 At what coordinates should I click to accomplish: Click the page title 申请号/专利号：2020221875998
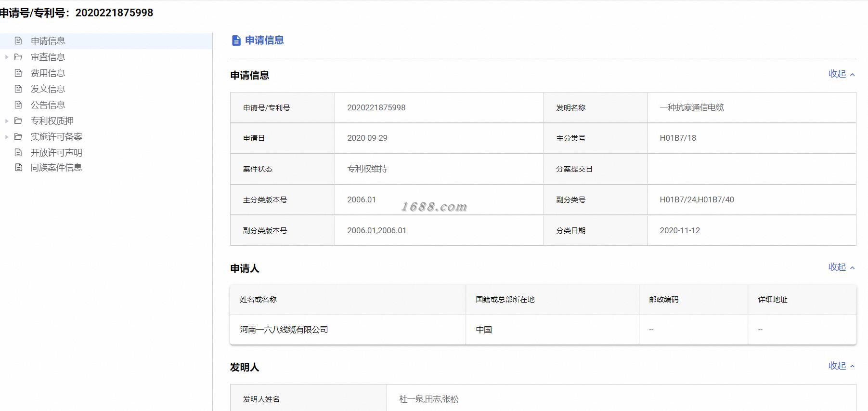pos(77,13)
